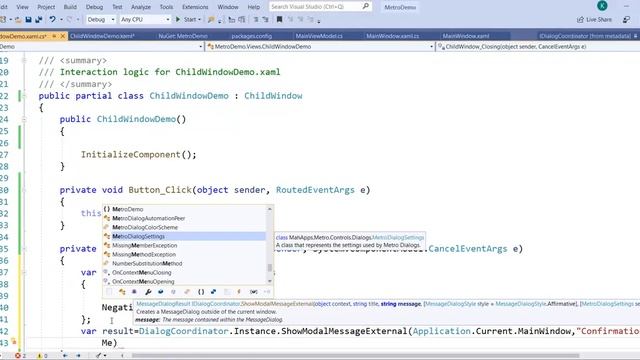Click the Find in Files toolbar icon
The image size is (640, 360).
point(211,19)
